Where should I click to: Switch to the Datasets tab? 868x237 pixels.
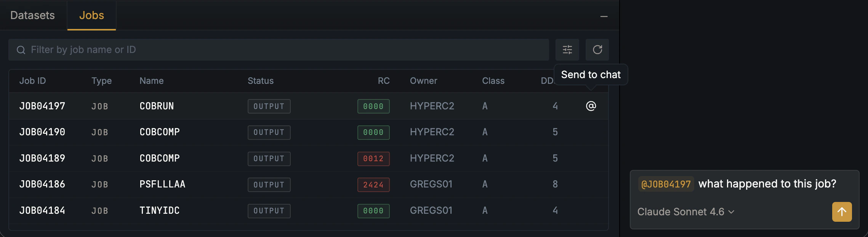[x=33, y=15]
